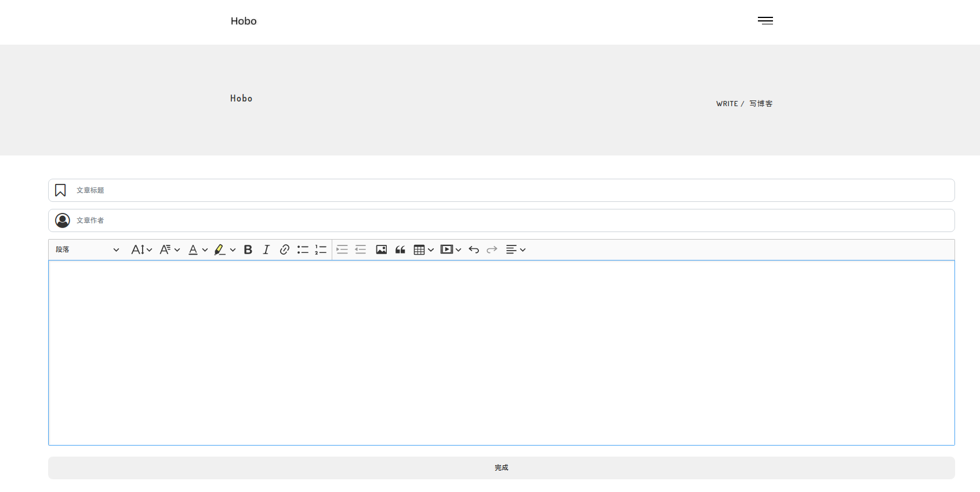The height and width of the screenshot is (492, 980).
Task: Create a numbered list
Action: click(x=321, y=249)
